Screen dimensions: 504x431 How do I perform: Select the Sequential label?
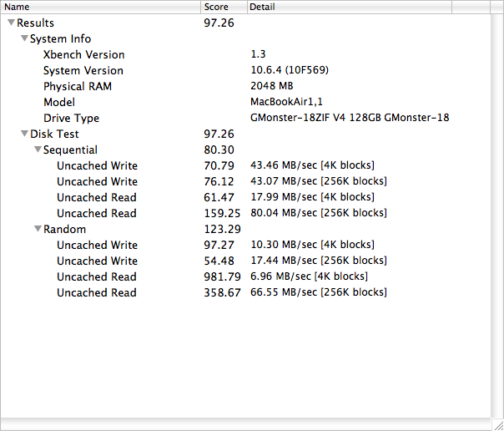70,150
